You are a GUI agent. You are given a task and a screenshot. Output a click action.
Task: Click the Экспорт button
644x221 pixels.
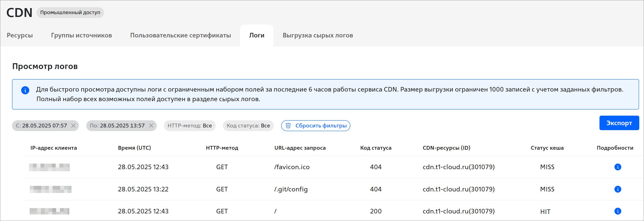[619, 123]
